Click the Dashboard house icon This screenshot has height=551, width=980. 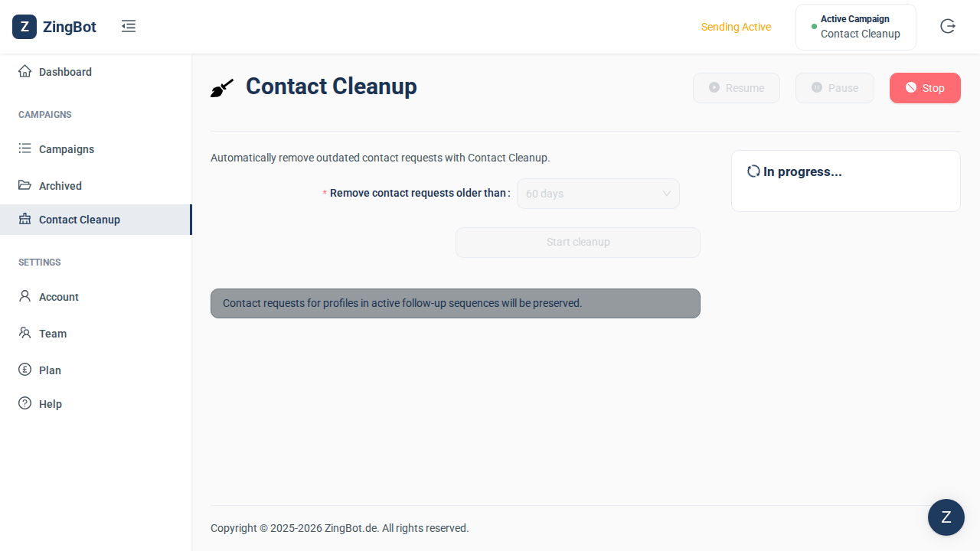25,71
